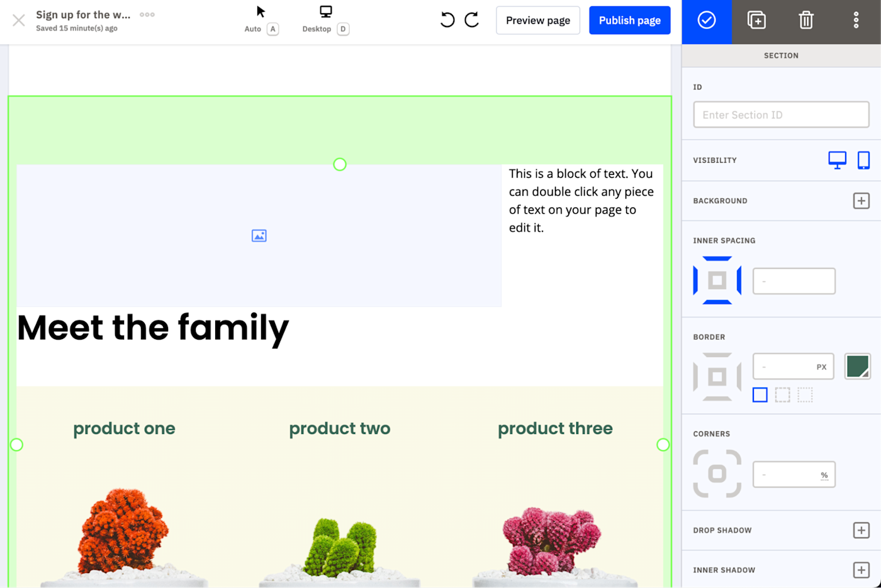Open the page name options (three dots)

pos(147,14)
